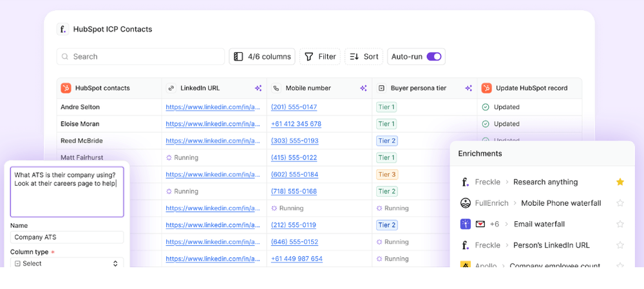This screenshot has height=289, width=644.
Task: Open the 4/6 columns selector
Action: pyautogui.click(x=262, y=57)
